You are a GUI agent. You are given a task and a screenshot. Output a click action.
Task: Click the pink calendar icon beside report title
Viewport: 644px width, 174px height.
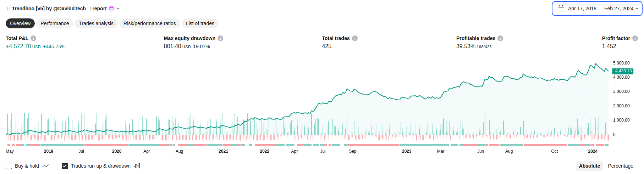coord(111,9)
